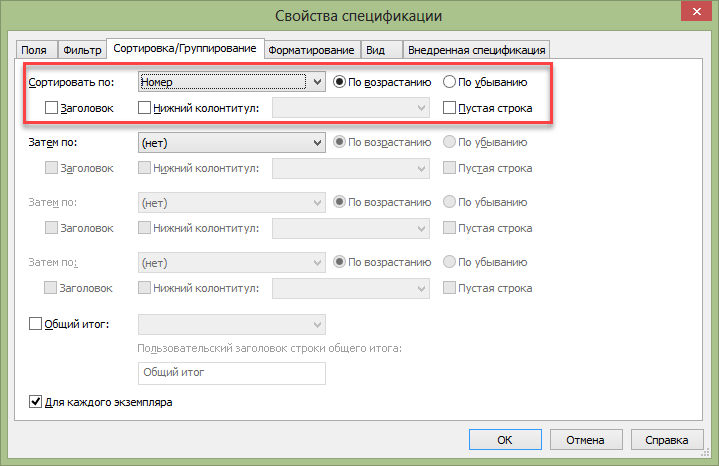
Task: Close the Свойства спецификации dialog
Action: (696, 11)
